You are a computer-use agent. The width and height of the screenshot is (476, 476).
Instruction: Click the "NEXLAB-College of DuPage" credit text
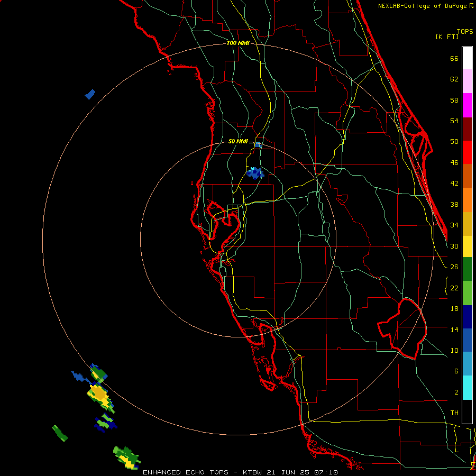423,6
